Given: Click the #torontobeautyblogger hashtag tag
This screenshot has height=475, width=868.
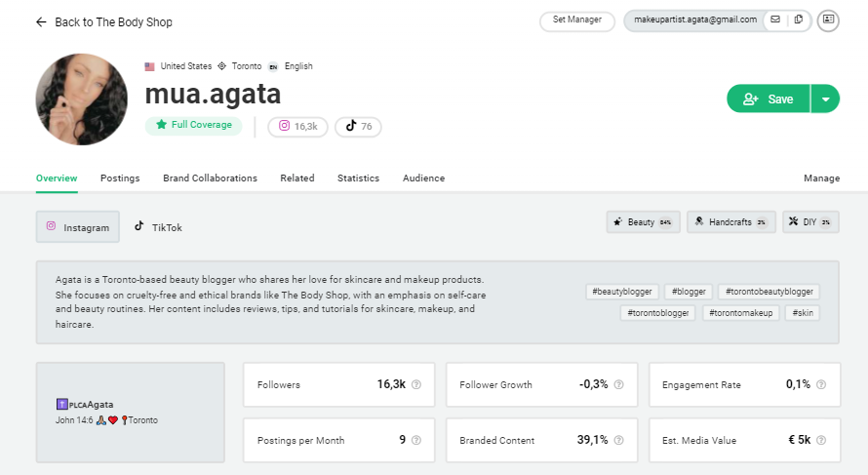Looking at the screenshot, I should coord(769,292).
